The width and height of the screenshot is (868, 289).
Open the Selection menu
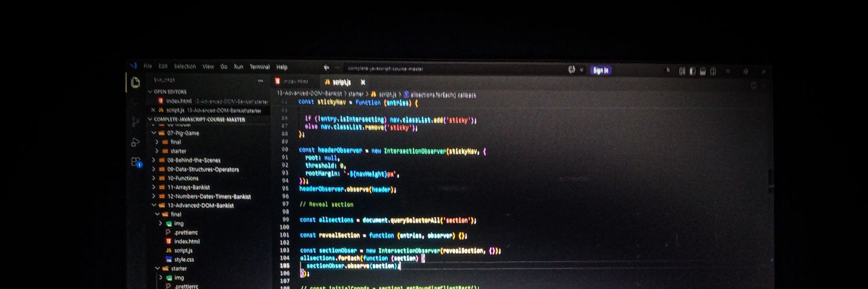coord(185,66)
